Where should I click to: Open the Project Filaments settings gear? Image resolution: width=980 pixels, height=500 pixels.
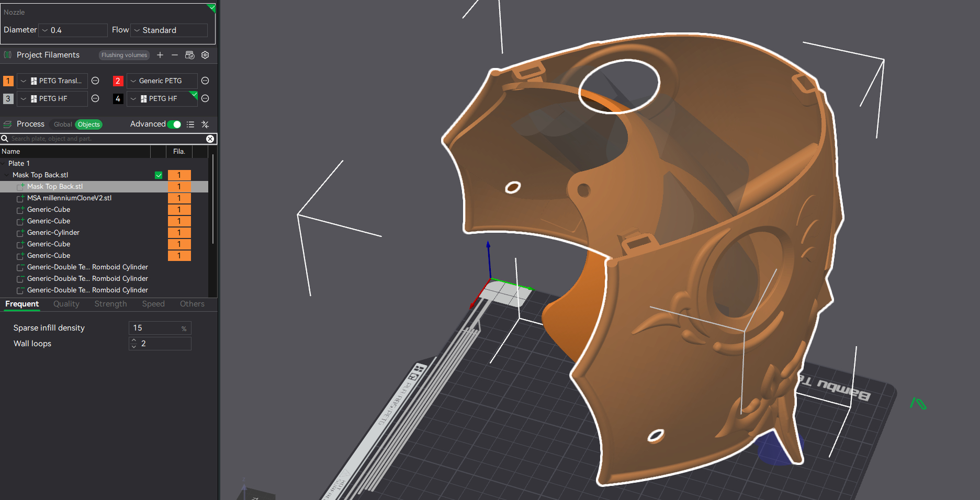tap(205, 55)
